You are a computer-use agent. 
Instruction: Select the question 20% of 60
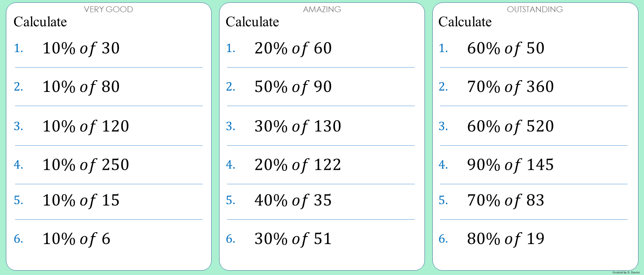[x=293, y=48]
